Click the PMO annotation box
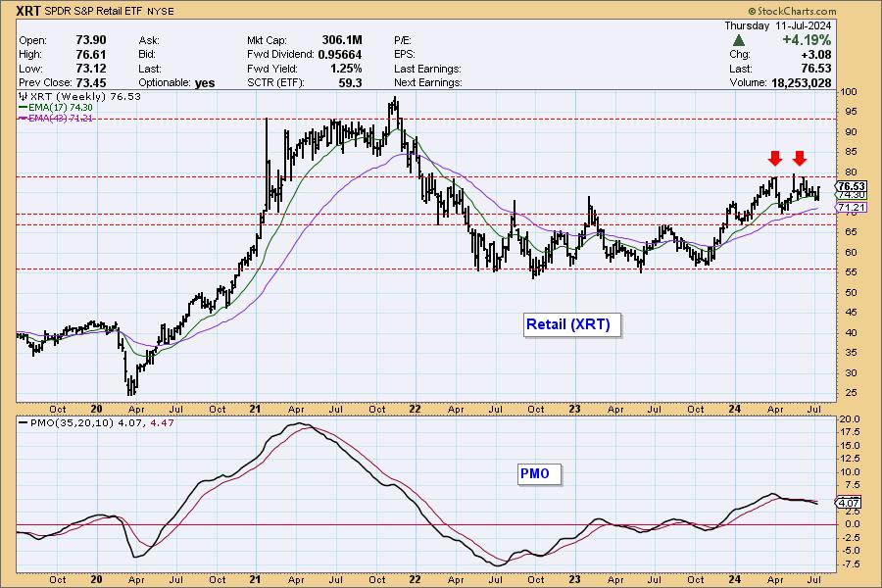Viewport: 882px width, 588px height. pyautogui.click(x=539, y=473)
